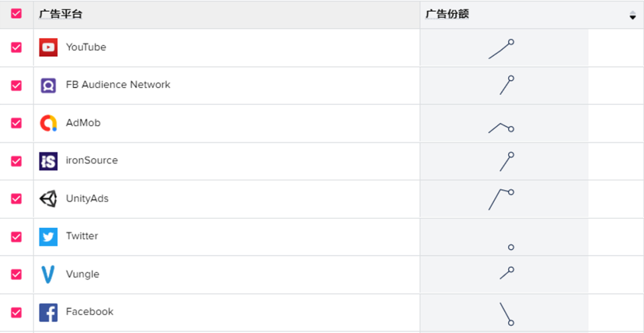Image resolution: width=644 pixels, height=333 pixels.
Task: Open the FB Audience Network link
Action: pos(118,85)
